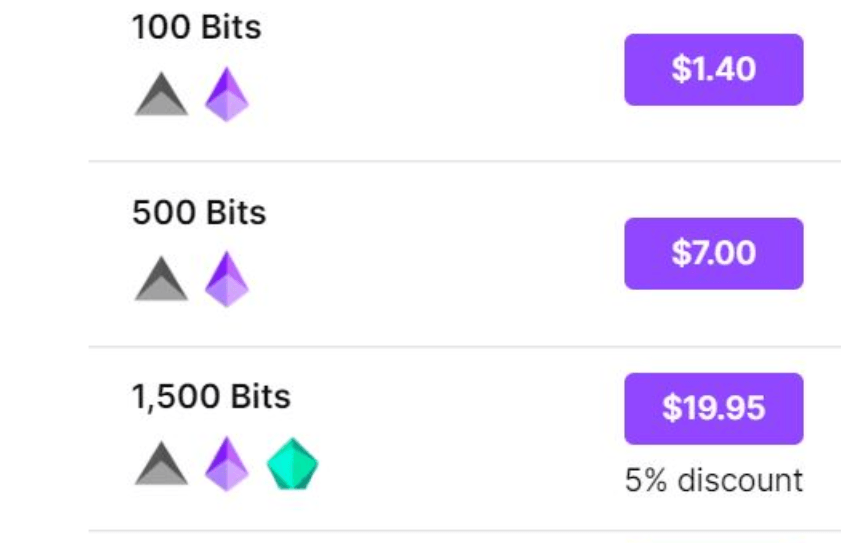Click gray triangle icon under 100 Bits
Viewport: 841px width, 543px height.
(x=161, y=95)
